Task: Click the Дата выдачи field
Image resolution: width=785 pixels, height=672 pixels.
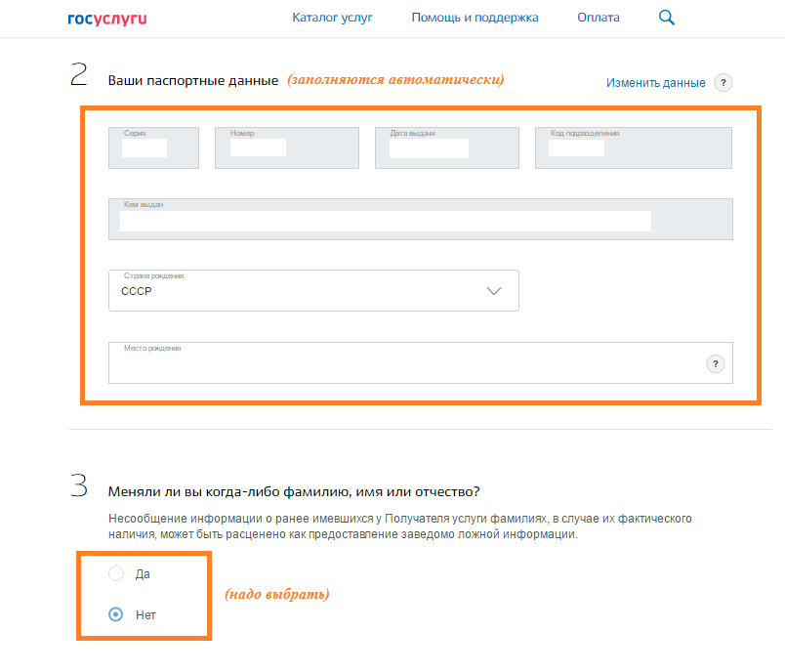Action: (x=447, y=147)
